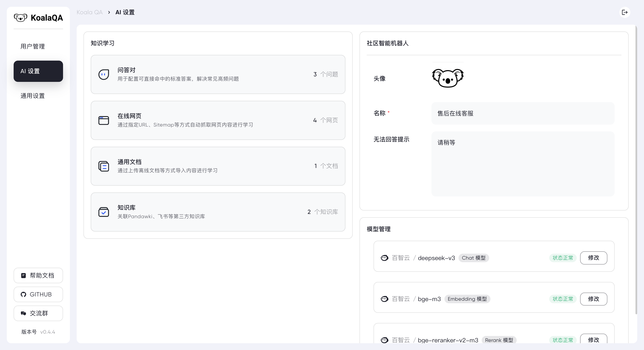The width and height of the screenshot is (644, 350).
Task: Click the 在线网页 browser window icon
Action: point(103,120)
